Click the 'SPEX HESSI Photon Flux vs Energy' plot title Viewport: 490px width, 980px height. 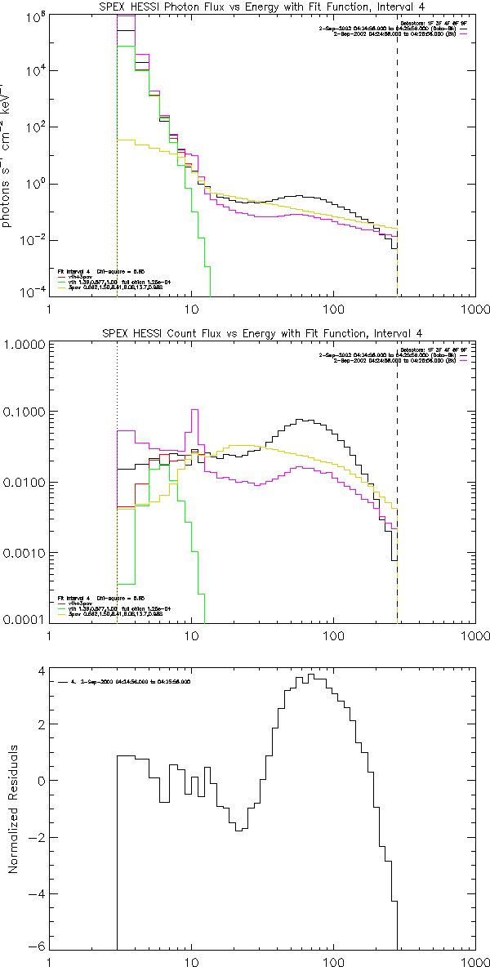click(262, 7)
